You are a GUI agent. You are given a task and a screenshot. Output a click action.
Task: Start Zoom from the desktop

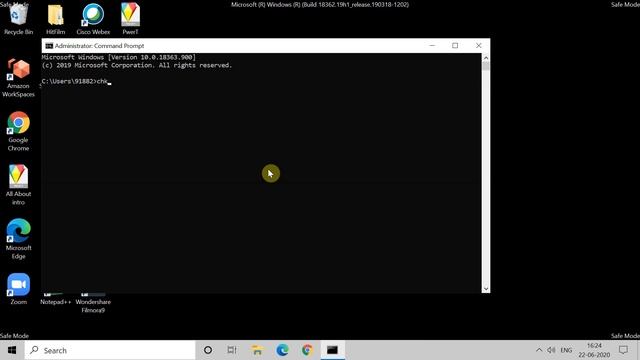(18, 289)
